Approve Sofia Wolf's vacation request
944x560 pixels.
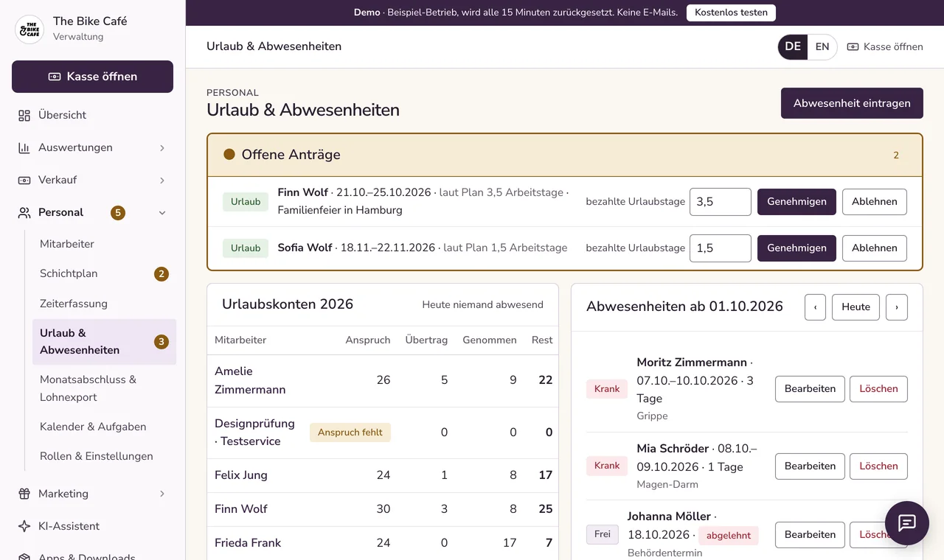796,248
